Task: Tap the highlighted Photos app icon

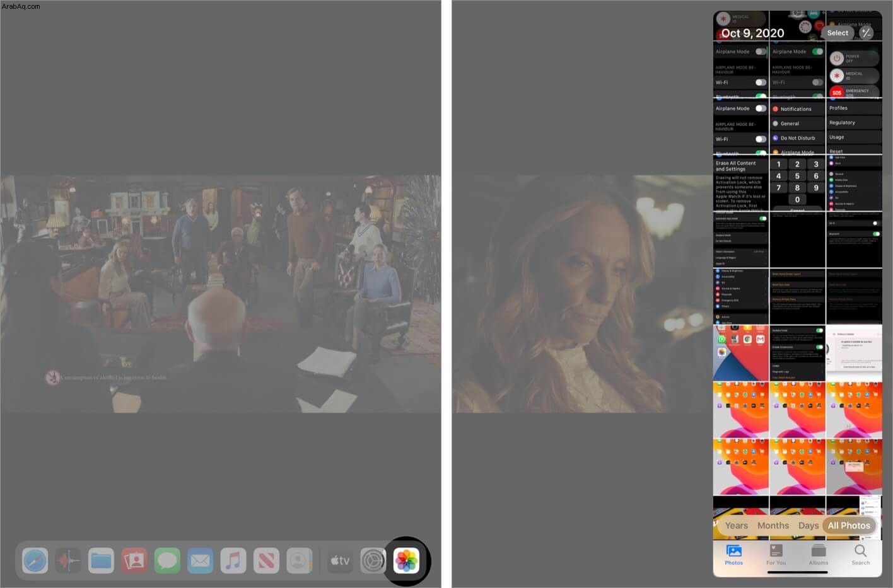Action: point(407,560)
